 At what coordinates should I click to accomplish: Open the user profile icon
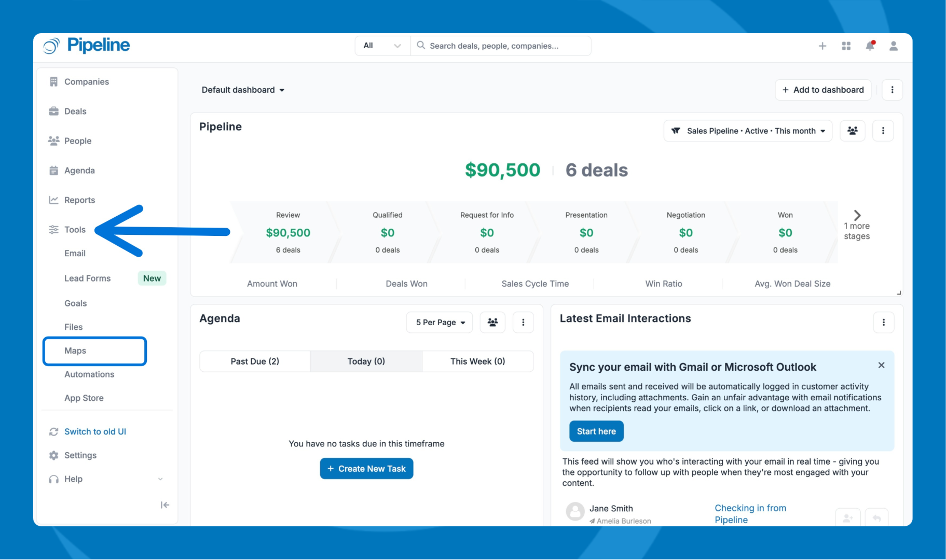click(x=894, y=46)
